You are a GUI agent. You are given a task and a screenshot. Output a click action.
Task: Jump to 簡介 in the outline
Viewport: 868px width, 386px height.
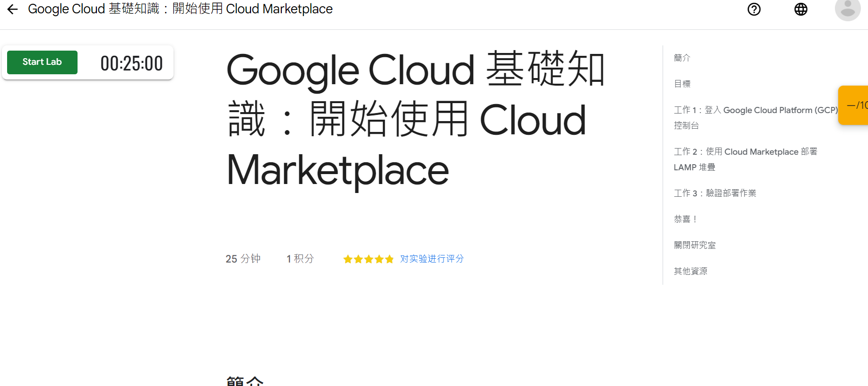682,58
